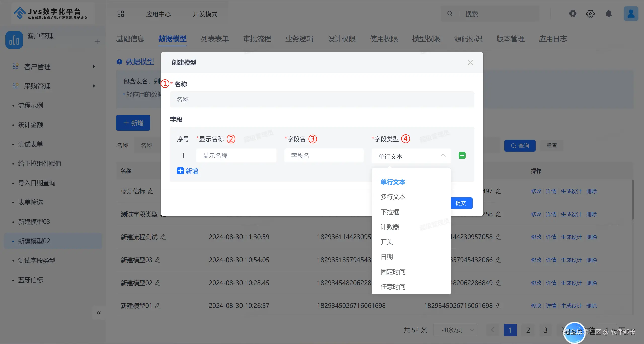Collapse the 单行文本 field type dropdown
Image resolution: width=644 pixels, height=344 pixels.
pos(443,156)
